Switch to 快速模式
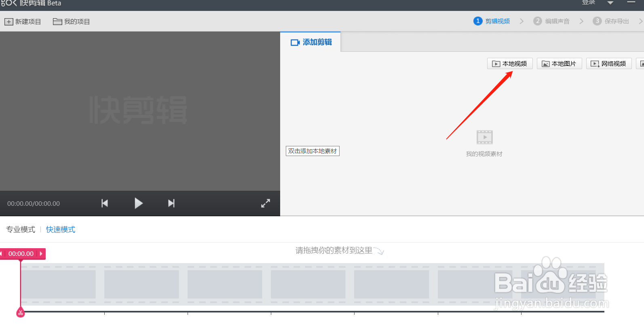This screenshot has width=644, height=325. (61, 230)
